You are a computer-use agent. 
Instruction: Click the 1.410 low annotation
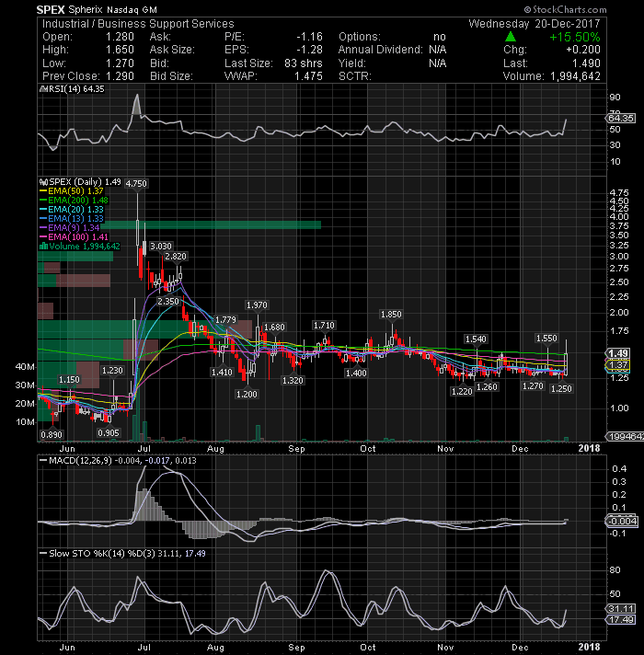(222, 373)
